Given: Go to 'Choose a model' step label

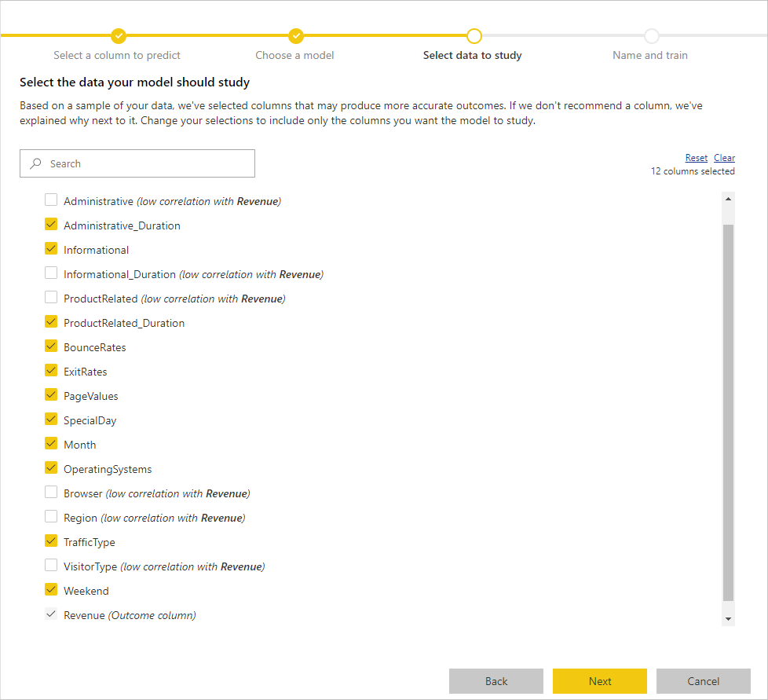Looking at the screenshot, I should [294, 55].
